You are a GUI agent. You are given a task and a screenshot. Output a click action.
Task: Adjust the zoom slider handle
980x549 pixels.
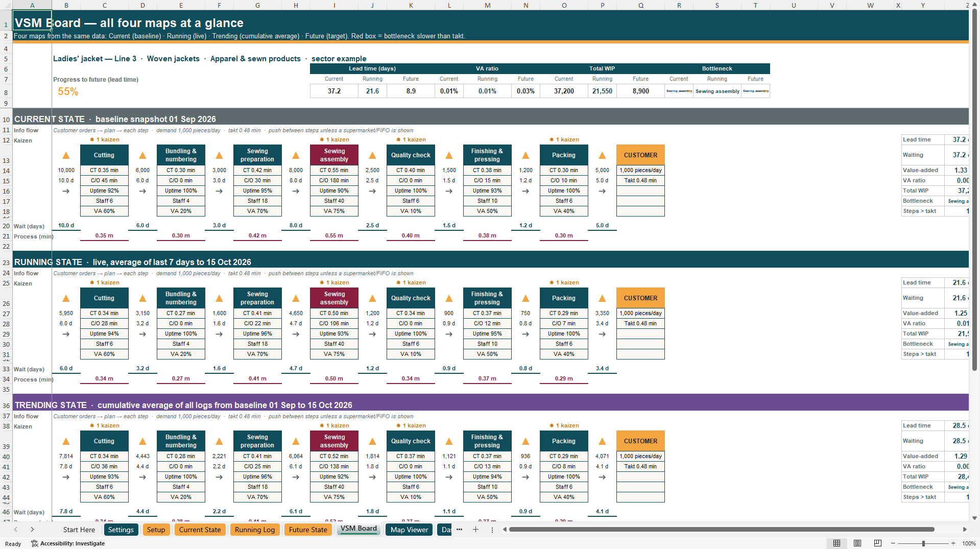point(923,543)
